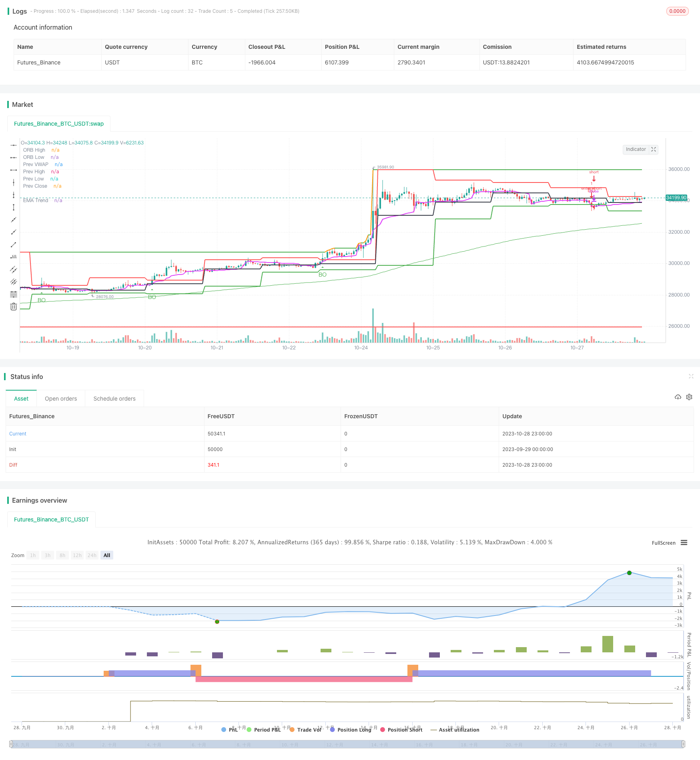700x760 pixels.
Task: Toggle the Asset utilization legend item
Action: click(x=455, y=730)
